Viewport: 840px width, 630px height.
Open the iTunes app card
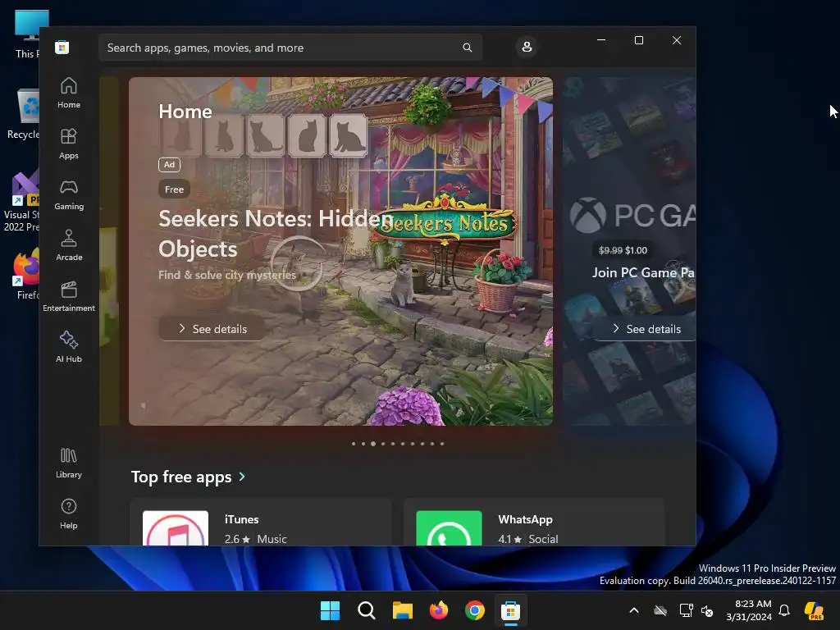(x=261, y=523)
